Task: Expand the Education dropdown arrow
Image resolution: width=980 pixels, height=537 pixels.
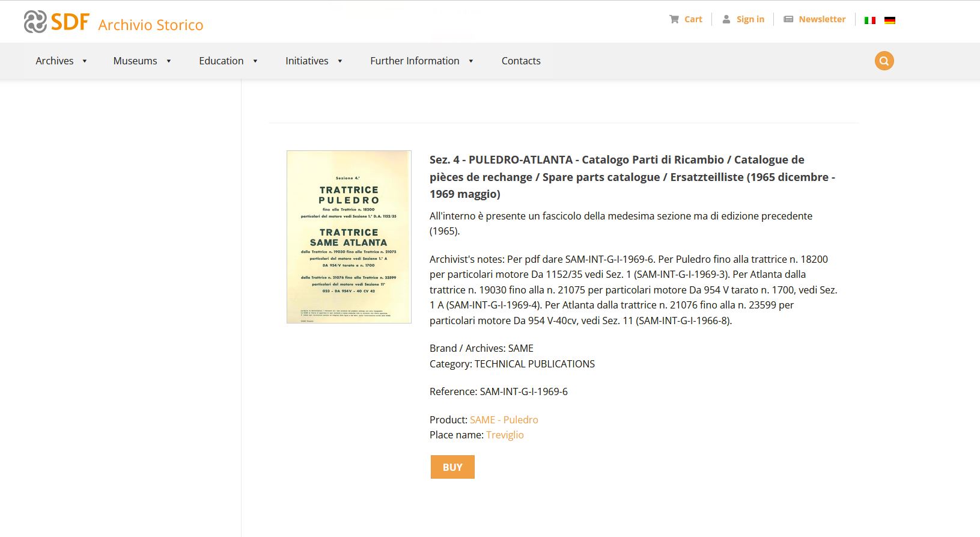Action: click(255, 61)
